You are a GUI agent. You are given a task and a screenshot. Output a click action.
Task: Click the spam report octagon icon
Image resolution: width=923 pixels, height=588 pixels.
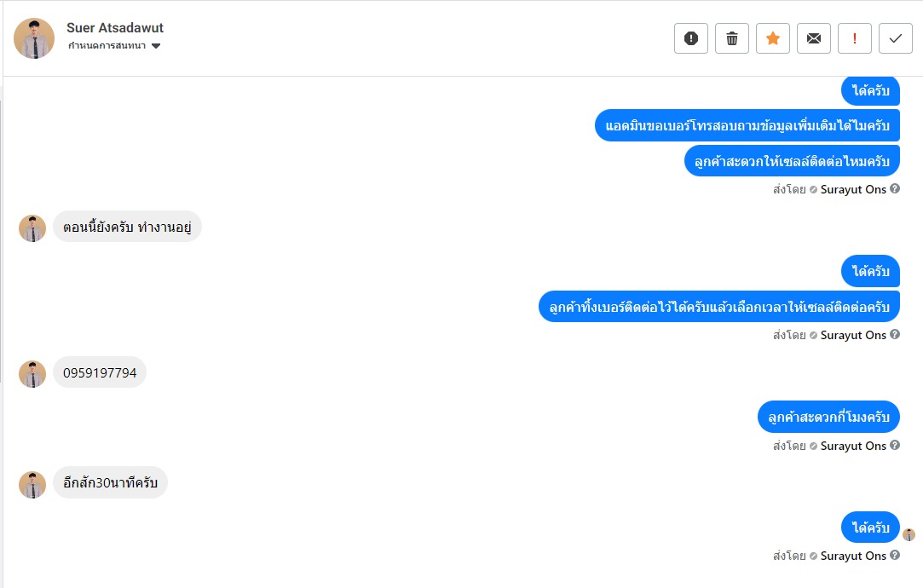[690, 38]
